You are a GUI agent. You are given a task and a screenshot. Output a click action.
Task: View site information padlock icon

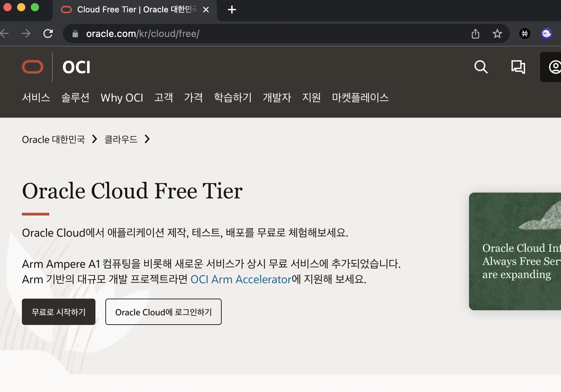(x=75, y=34)
